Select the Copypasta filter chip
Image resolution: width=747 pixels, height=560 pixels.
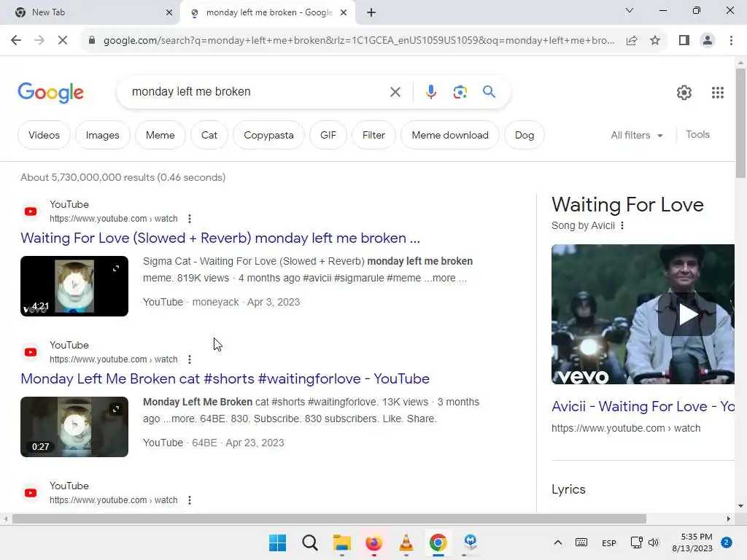(x=268, y=135)
